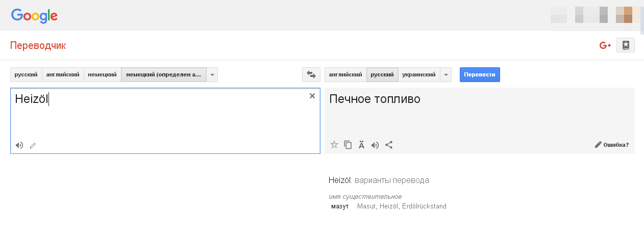The height and width of the screenshot is (237, 644).
Task: Star the translation to save it
Action: click(334, 145)
